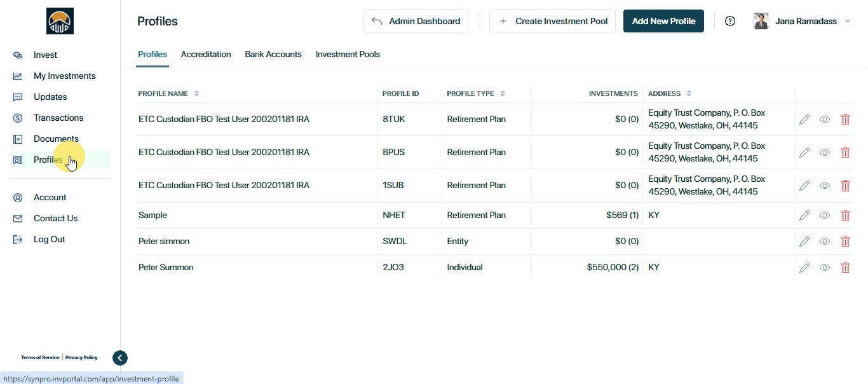Click the company logo in sidebar

pyautogui.click(x=60, y=21)
